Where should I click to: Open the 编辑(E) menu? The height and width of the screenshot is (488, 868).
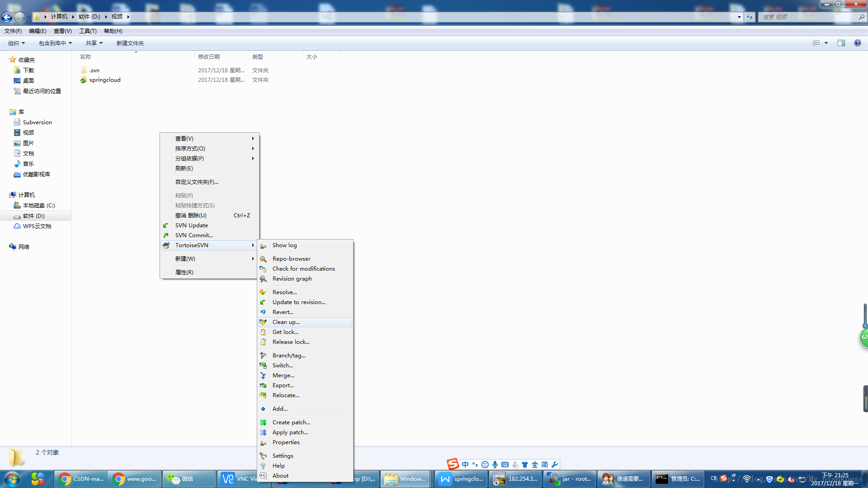pyautogui.click(x=38, y=31)
